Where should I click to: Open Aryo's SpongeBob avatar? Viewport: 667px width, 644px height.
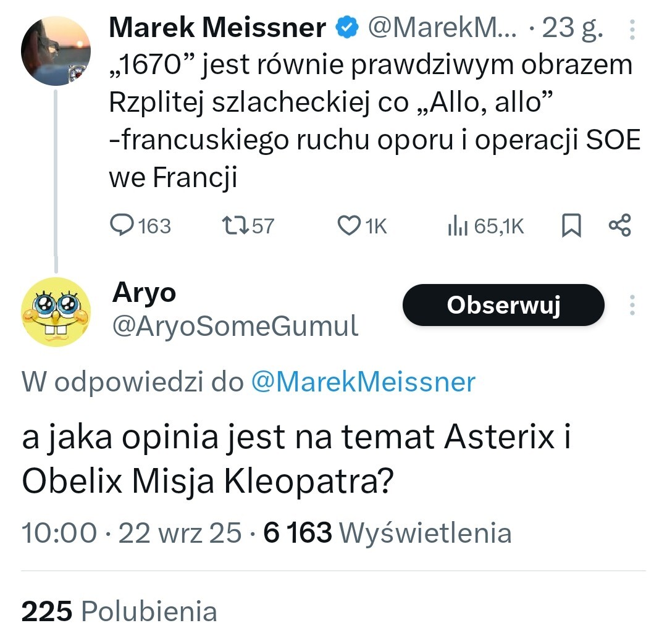[x=56, y=312]
